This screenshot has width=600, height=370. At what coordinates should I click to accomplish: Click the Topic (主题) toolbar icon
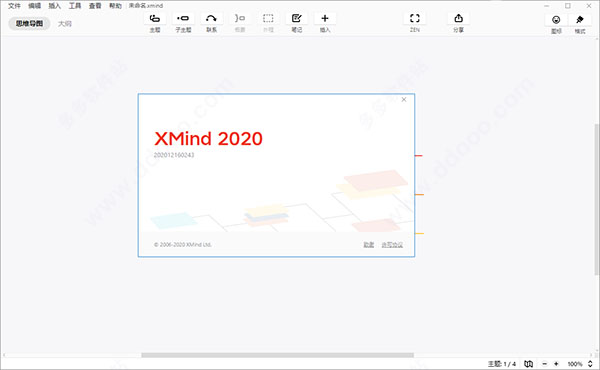pyautogui.click(x=155, y=18)
